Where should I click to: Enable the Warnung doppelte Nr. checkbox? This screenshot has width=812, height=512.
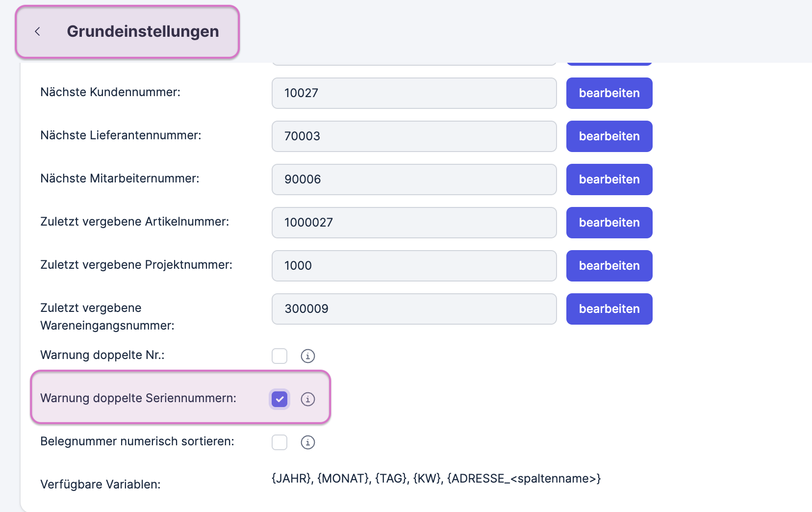tap(279, 356)
